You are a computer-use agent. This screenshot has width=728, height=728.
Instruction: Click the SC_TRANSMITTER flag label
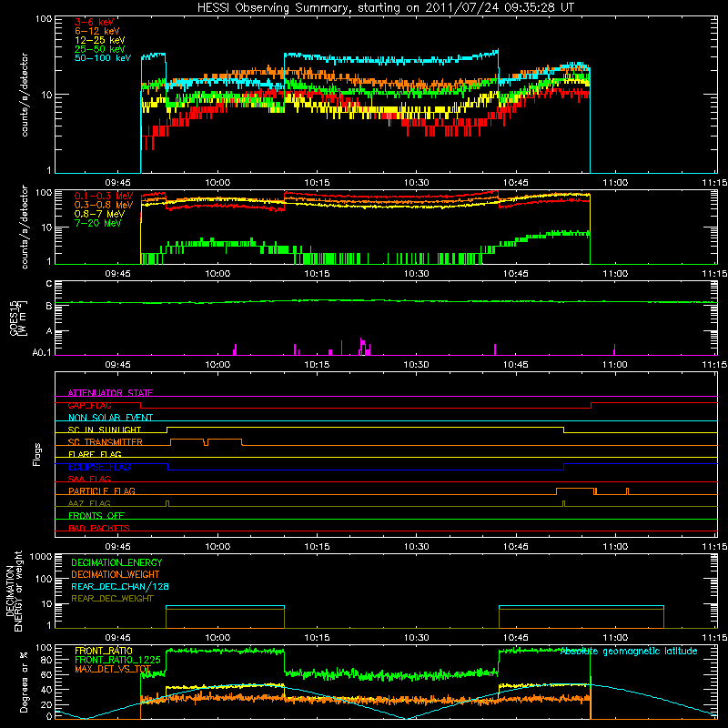coord(106,442)
